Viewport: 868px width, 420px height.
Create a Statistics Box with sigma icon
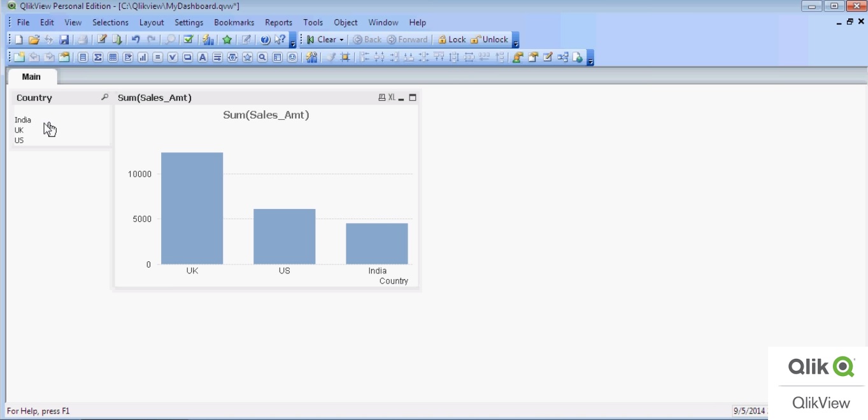coord(98,57)
